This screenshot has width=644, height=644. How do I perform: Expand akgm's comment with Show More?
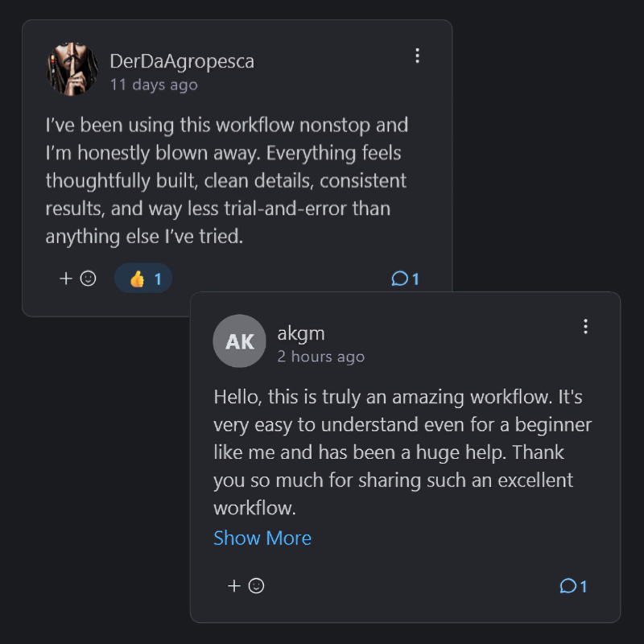262,538
